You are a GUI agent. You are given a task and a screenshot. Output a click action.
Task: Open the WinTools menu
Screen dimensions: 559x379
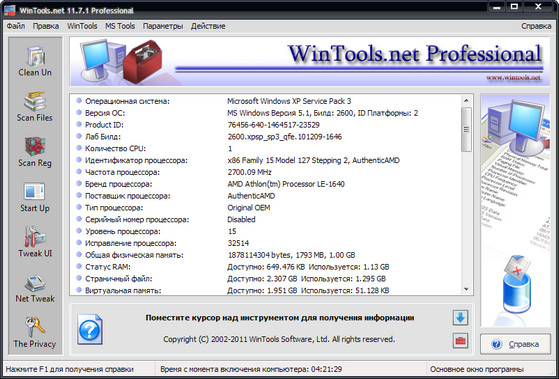[x=82, y=26]
